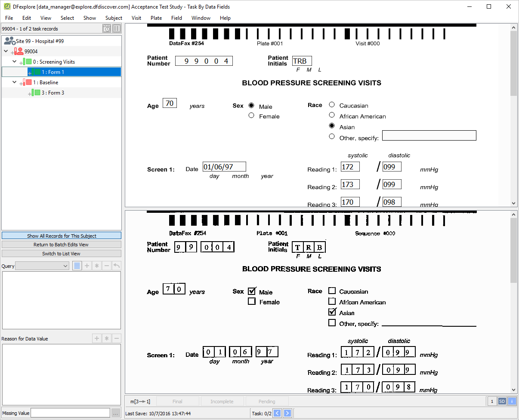Open the Query dropdown

(42, 266)
